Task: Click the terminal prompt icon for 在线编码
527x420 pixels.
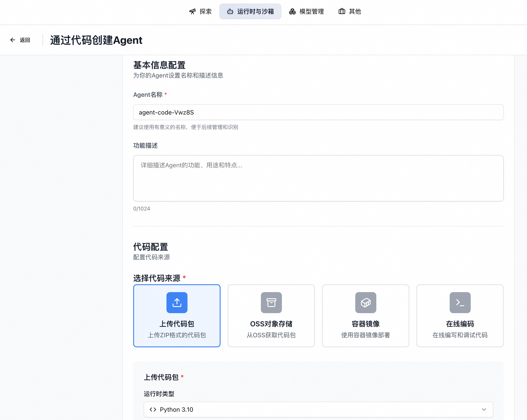Action: coord(460,302)
